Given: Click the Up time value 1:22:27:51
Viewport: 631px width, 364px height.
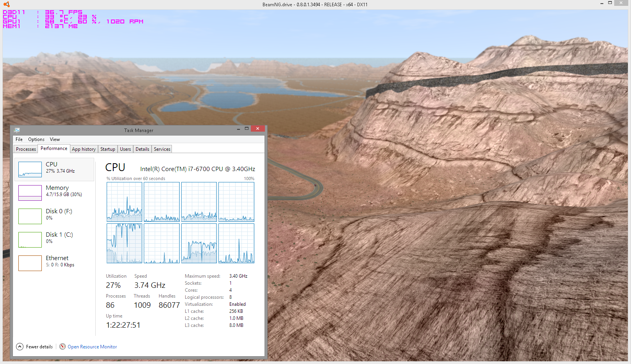Looking at the screenshot, I should [x=123, y=325].
